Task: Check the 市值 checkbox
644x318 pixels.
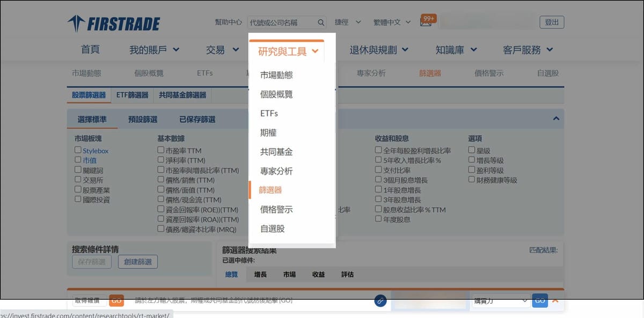Action: (x=78, y=160)
